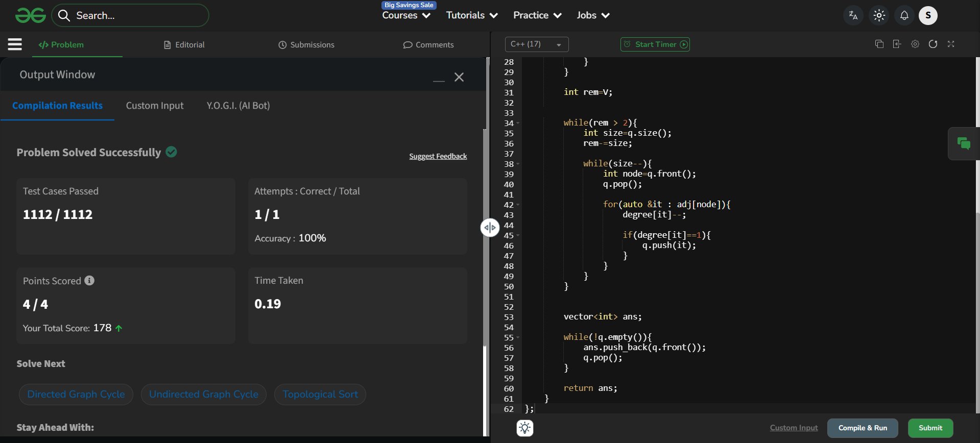This screenshot has height=443, width=980.
Task: Open the Suggest Feedback link
Action: point(438,156)
